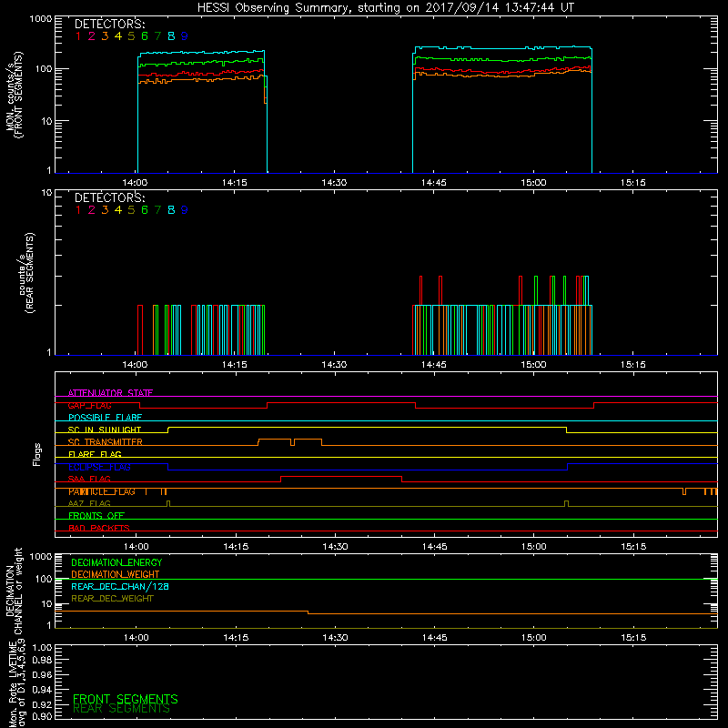The width and height of the screenshot is (728, 728).
Task: Select cyan detector 8 in front segments legend
Action: pyautogui.click(x=171, y=36)
